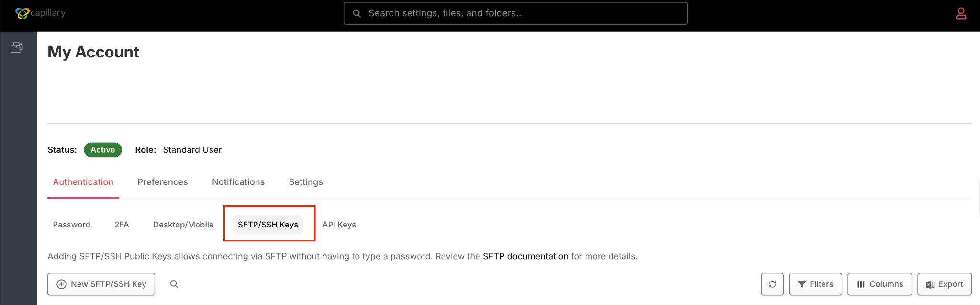Image resolution: width=980 pixels, height=305 pixels.
Task: Click the Capillary logo
Action: coord(40,13)
